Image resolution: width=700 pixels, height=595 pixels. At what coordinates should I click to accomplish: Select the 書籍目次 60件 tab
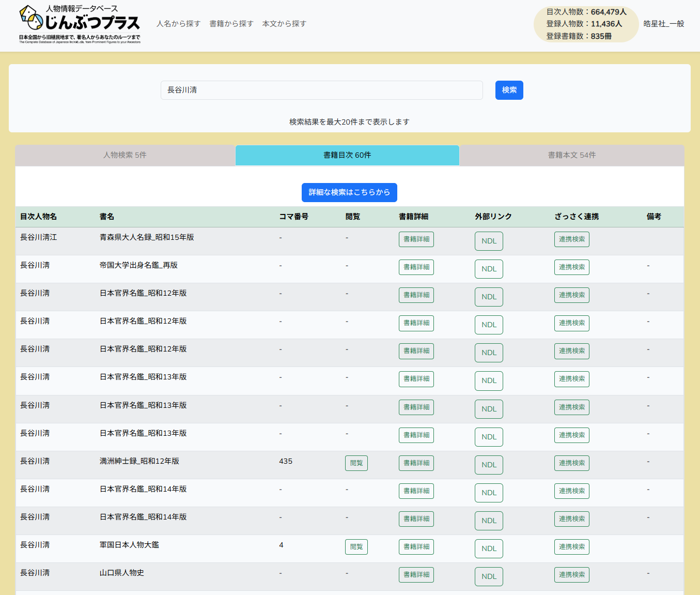click(x=347, y=155)
